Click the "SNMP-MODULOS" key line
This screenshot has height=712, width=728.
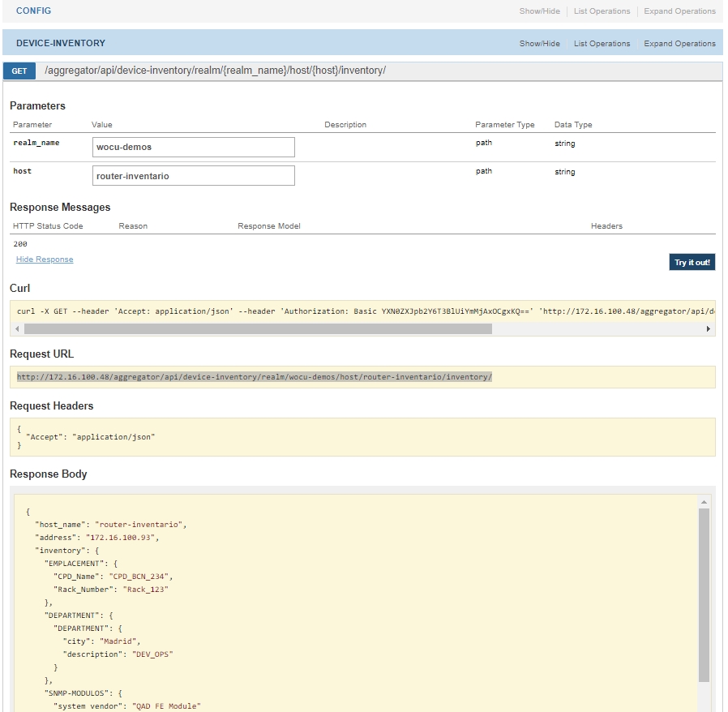click(x=84, y=693)
